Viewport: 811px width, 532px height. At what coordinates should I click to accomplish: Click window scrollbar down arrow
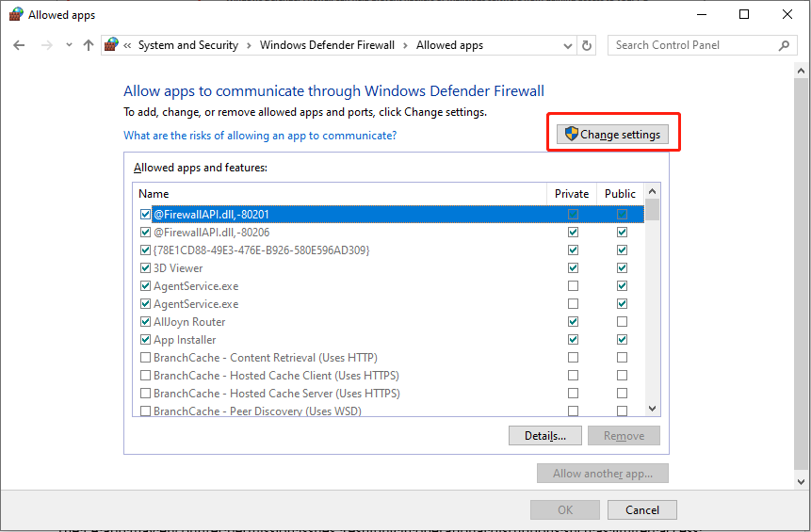802,482
